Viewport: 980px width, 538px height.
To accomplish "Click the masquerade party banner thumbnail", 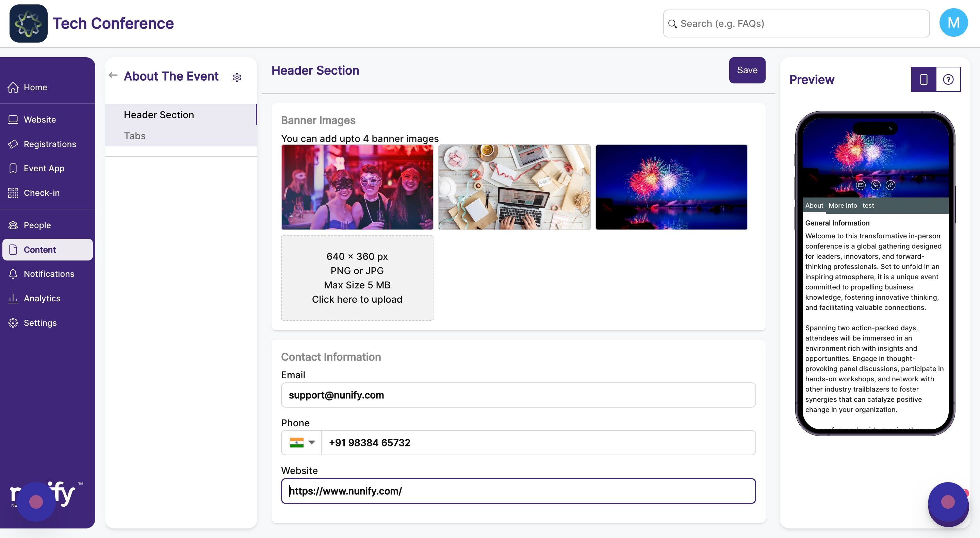I will point(357,187).
